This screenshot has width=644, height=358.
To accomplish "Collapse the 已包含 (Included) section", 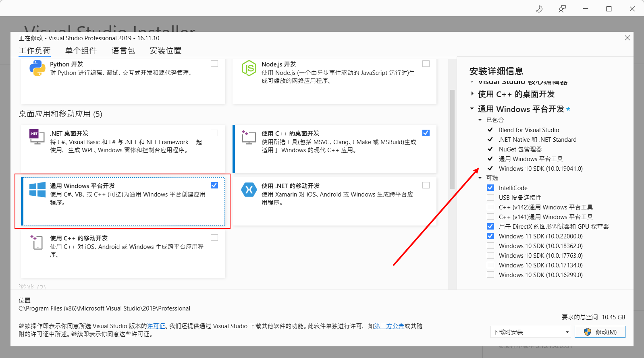I will tap(480, 120).
